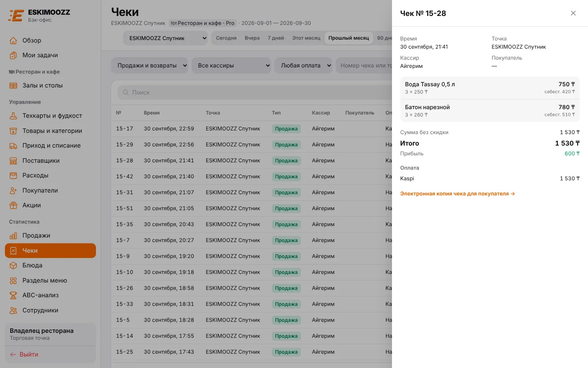Switch to the 7 дней period
Viewport: 588px width, 368px height.
pos(276,38)
